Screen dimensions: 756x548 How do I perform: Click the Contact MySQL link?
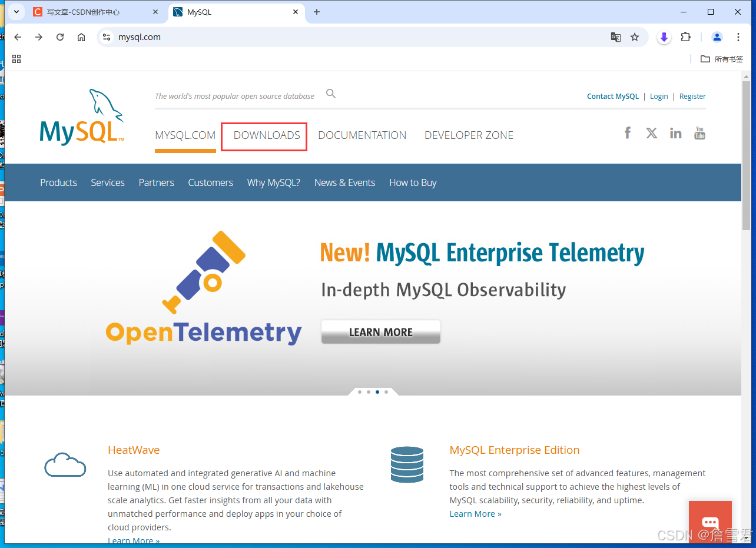point(613,97)
